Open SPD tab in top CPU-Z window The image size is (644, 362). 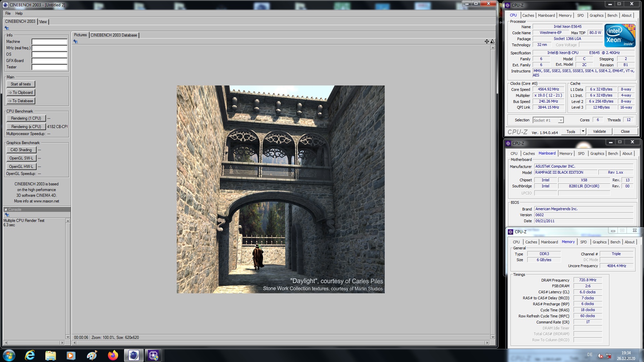(x=580, y=15)
